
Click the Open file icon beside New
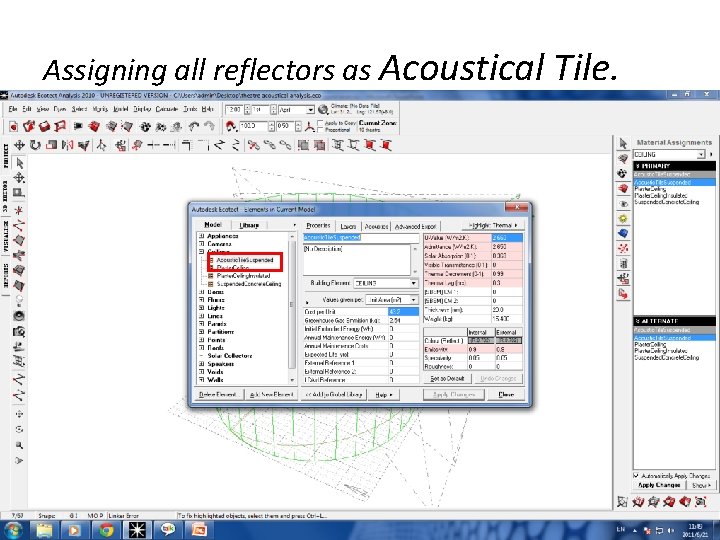(x=29, y=126)
